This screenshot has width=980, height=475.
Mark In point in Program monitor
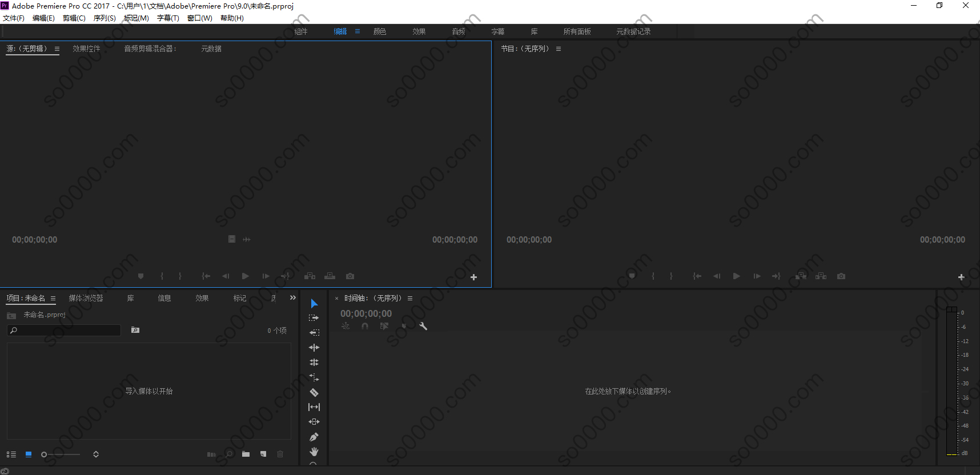tap(653, 276)
